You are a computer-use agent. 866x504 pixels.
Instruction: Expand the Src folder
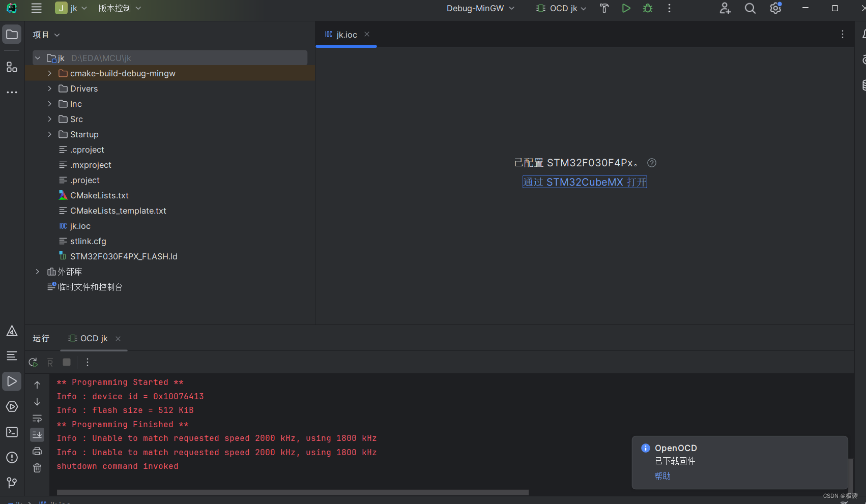point(49,119)
